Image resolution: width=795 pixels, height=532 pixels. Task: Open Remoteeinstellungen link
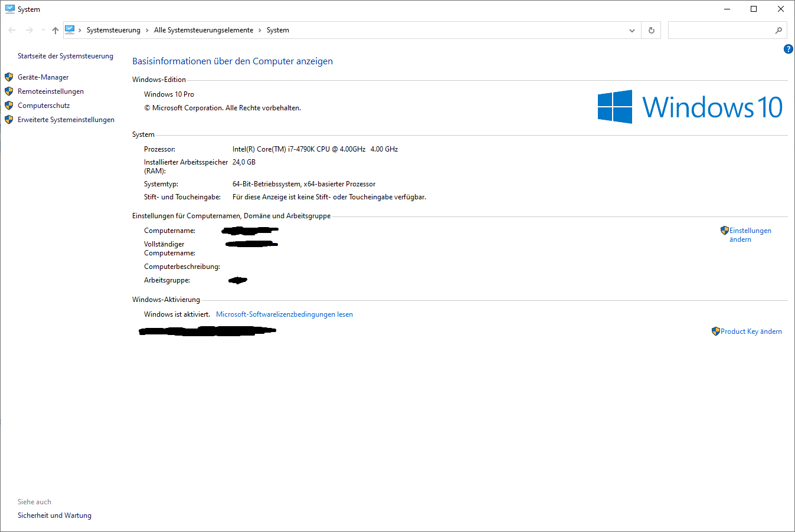(51, 91)
